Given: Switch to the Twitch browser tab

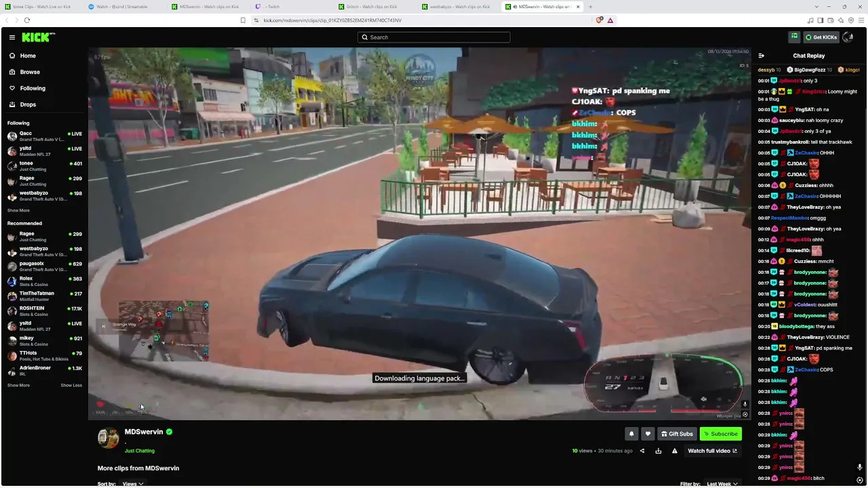Looking at the screenshot, I should (x=292, y=7).
